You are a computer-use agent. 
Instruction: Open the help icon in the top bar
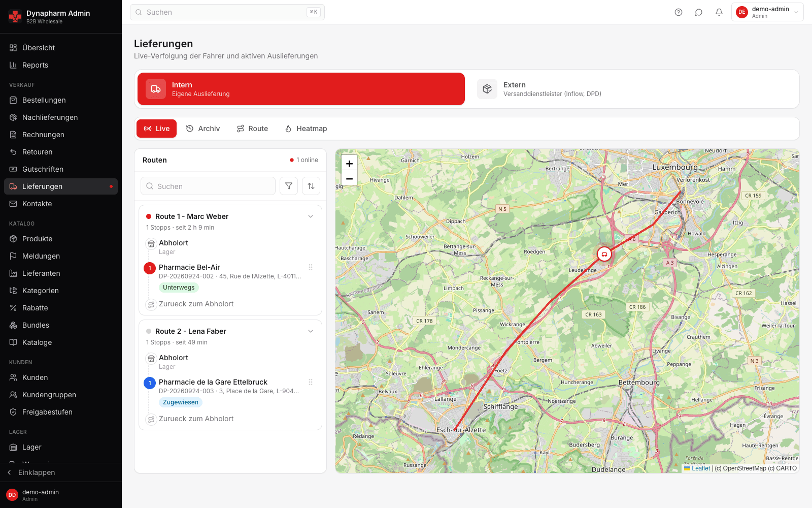679,12
